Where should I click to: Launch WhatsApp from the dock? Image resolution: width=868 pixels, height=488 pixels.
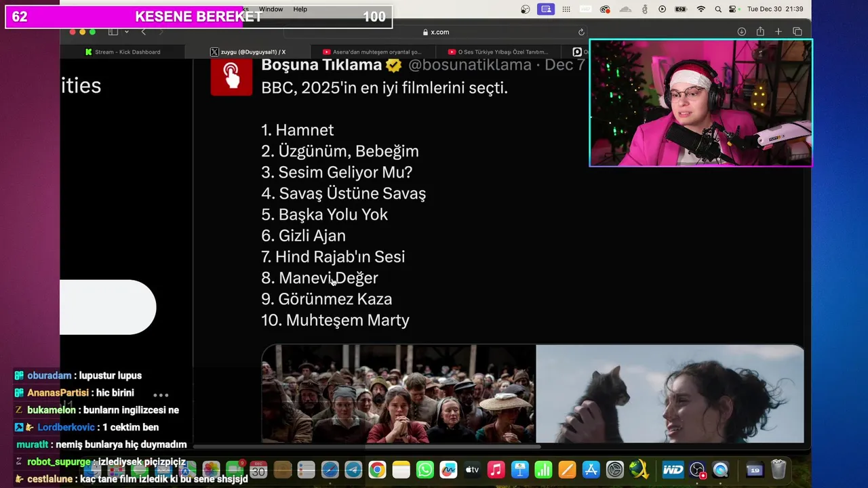tap(425, 470)
